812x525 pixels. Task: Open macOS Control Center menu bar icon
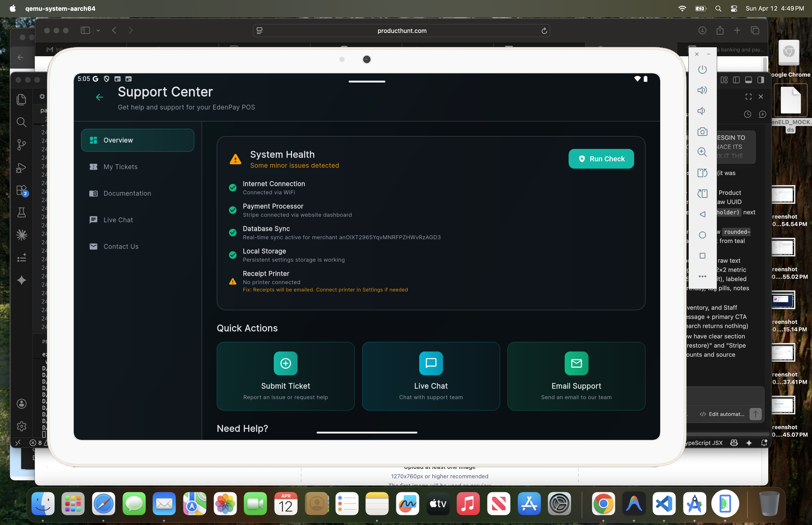click(x=734, y=8)
